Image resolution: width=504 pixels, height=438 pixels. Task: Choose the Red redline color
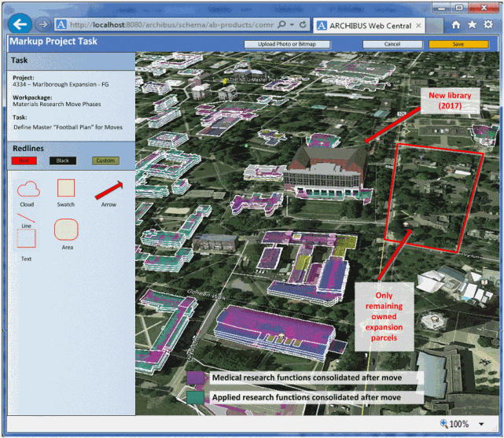pos(25,160)
